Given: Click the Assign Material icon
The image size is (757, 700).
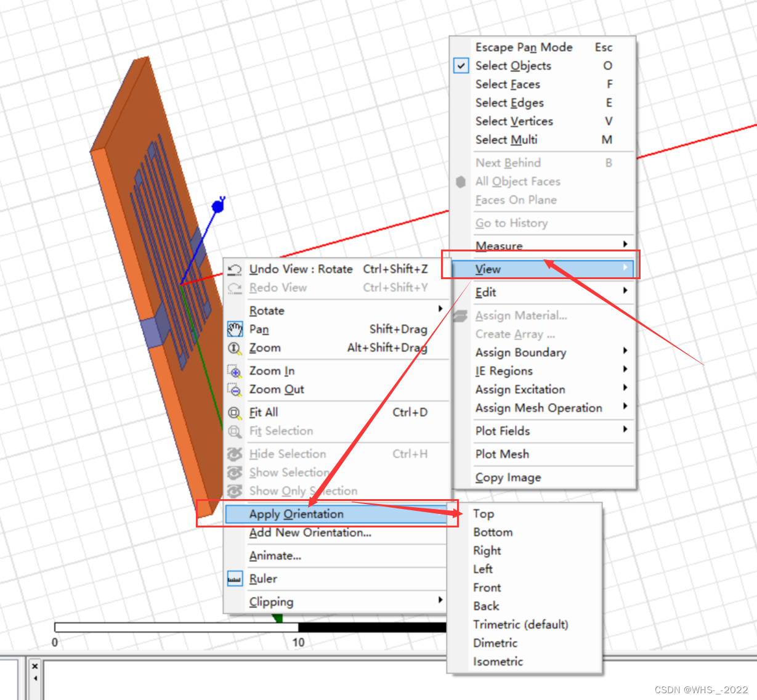Looking at the screenshot, I should (461, 316).
